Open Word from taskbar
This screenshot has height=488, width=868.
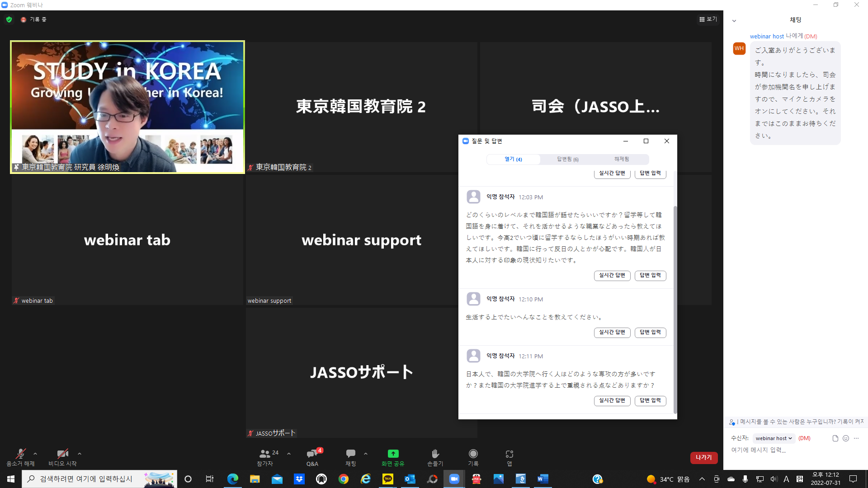pos(543,479)
